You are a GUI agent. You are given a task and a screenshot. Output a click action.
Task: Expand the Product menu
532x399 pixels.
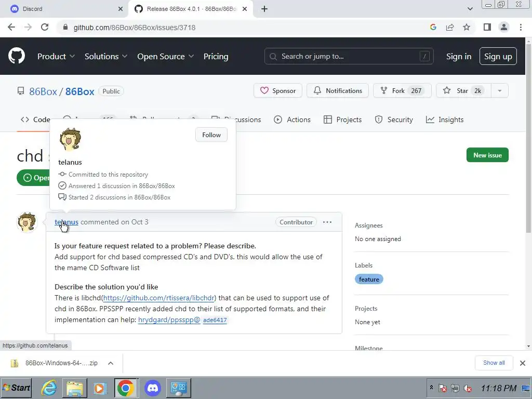coord(56,56)
